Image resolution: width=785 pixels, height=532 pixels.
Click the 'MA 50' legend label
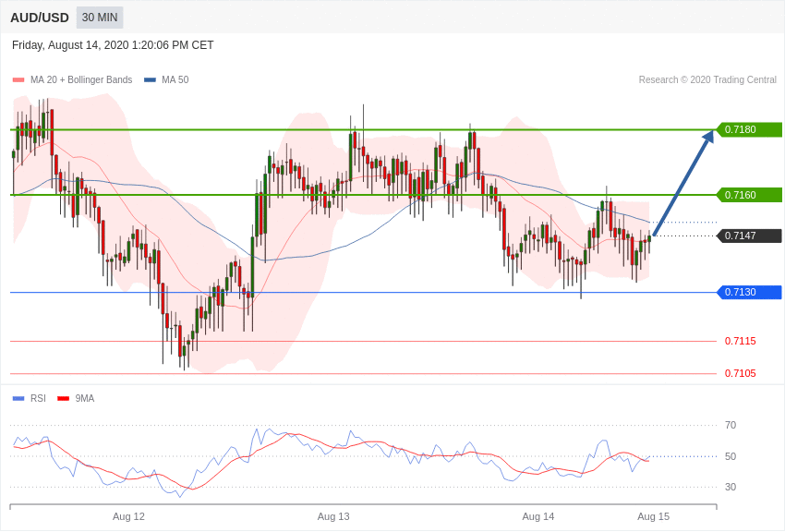point(175,79)
